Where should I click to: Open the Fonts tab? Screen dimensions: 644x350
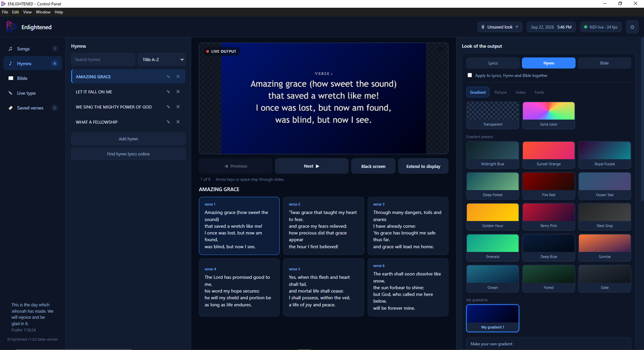(539, 92)
